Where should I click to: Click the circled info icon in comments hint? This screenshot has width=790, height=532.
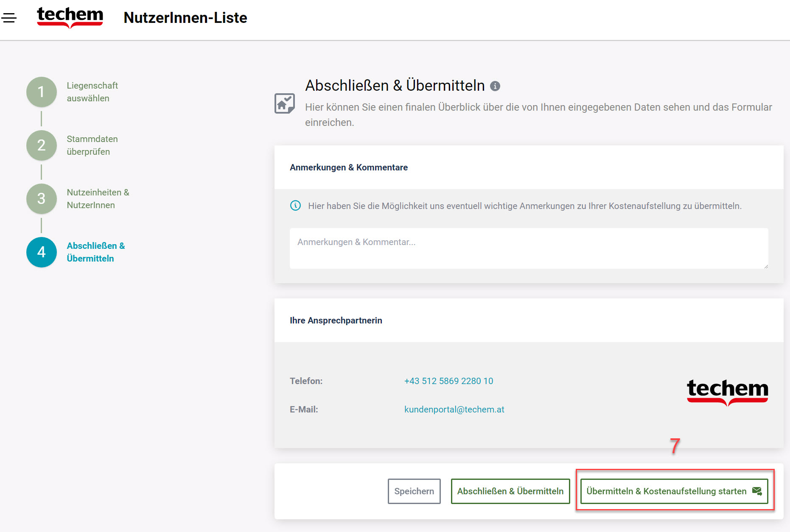pos(295,206)
